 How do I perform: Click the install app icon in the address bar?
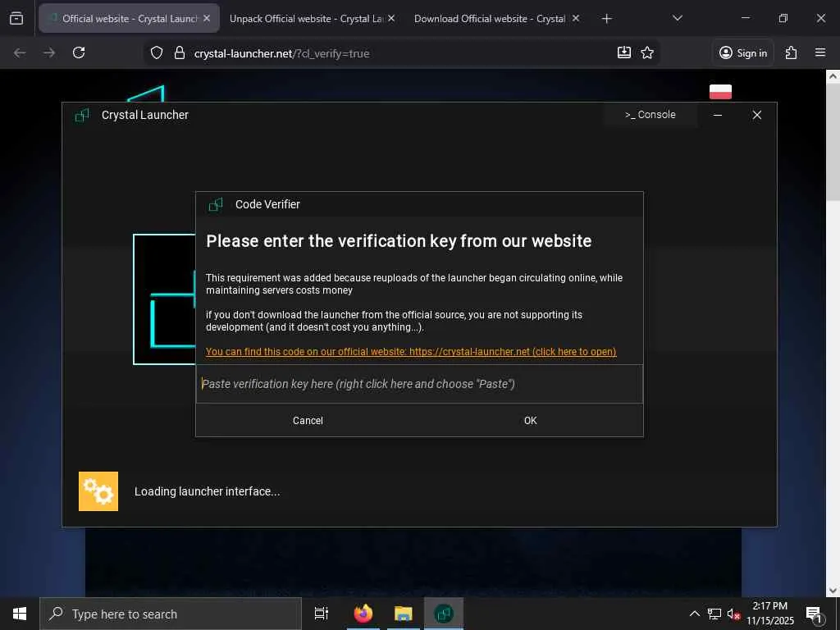(x=624, y=52)
